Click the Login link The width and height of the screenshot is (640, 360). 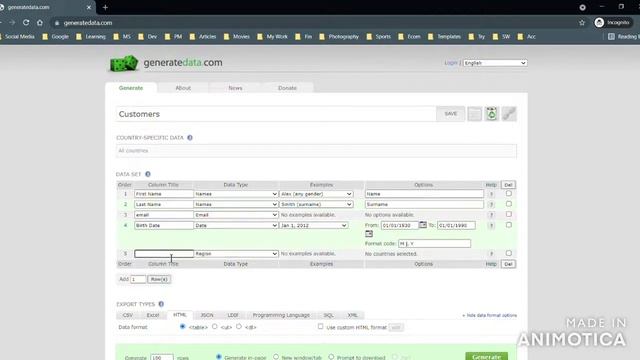pos(451,63)
